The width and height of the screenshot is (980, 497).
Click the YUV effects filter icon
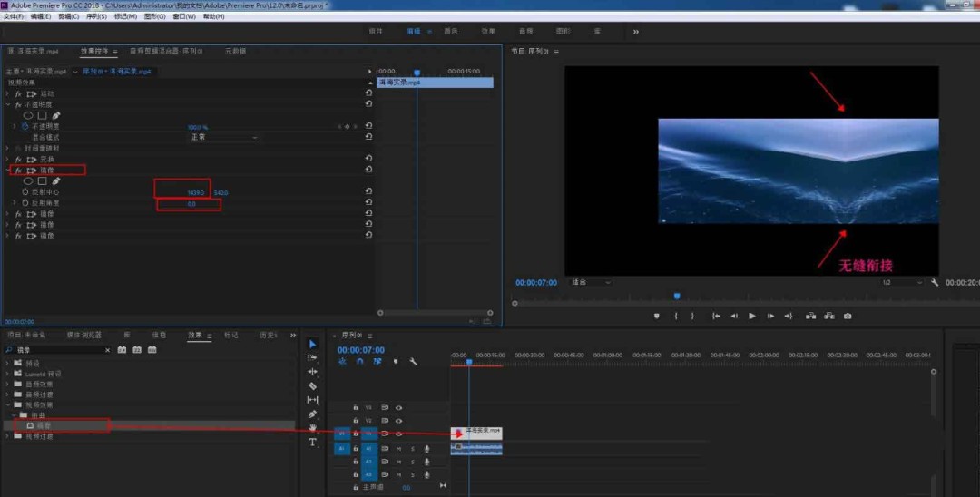(x=152, y=350)
